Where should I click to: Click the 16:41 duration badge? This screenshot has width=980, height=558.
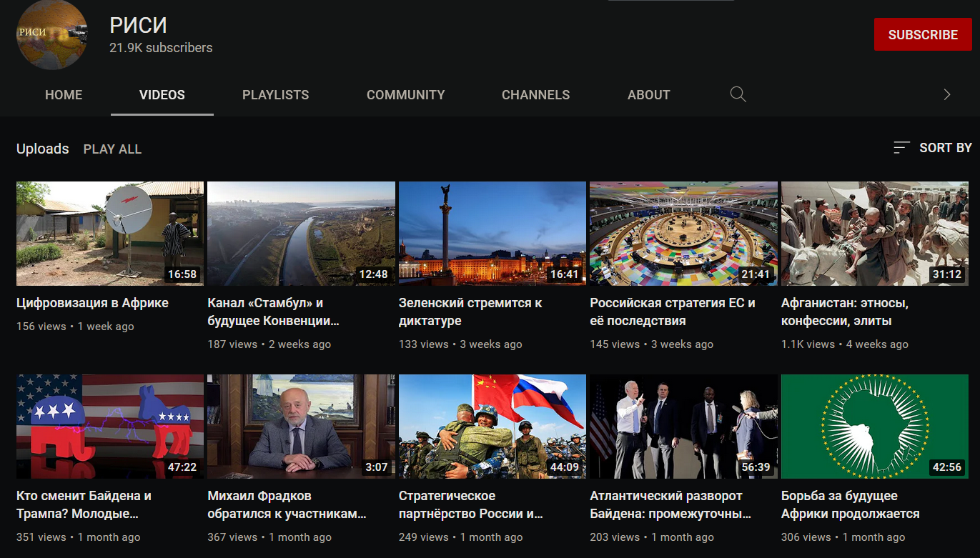pos(565,274)
